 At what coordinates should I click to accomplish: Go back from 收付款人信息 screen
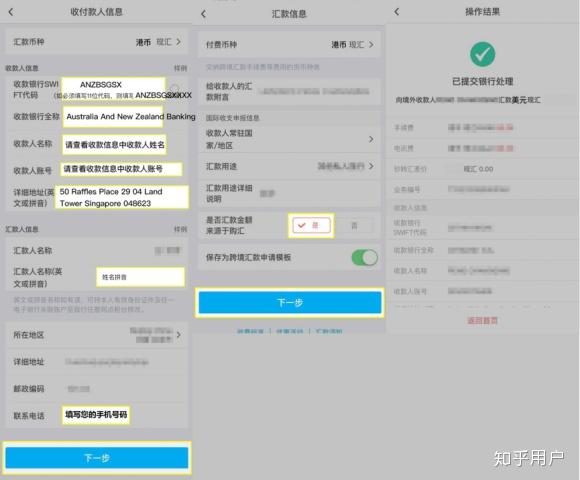(x=11, y=12)
